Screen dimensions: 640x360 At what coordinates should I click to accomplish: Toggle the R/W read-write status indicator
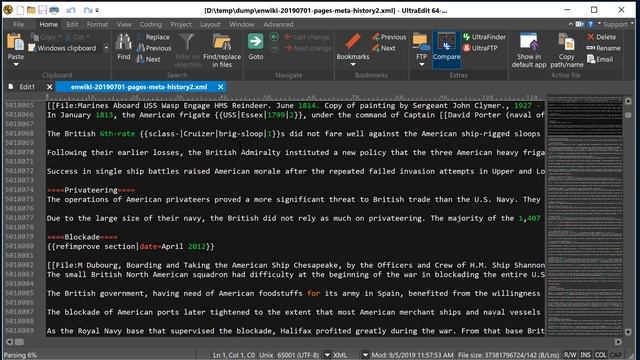[570, 355]
